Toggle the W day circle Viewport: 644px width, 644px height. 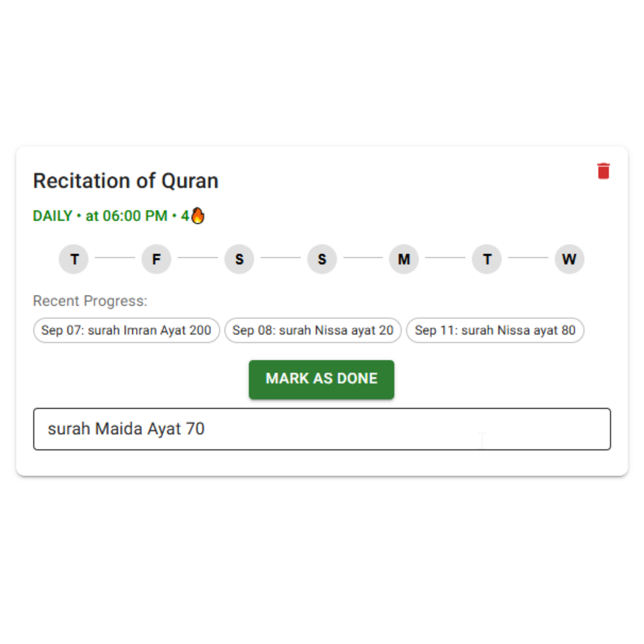(569, 259)
